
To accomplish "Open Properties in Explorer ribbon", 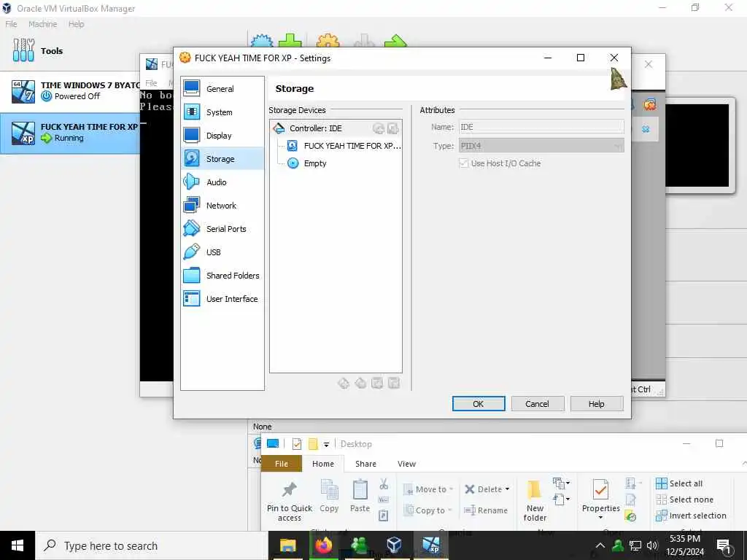I will [601, 499].
